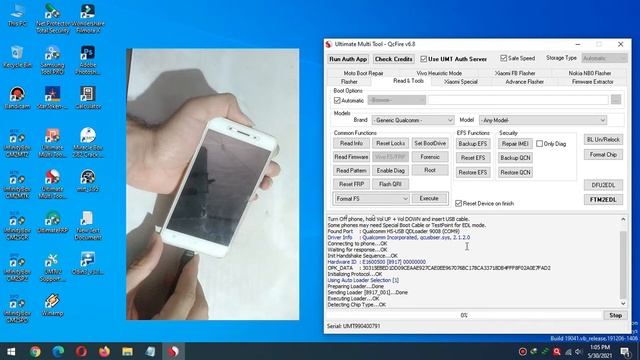Uncheck Automatic under Boot Options
Screen dimensions: 640x360
337,100
